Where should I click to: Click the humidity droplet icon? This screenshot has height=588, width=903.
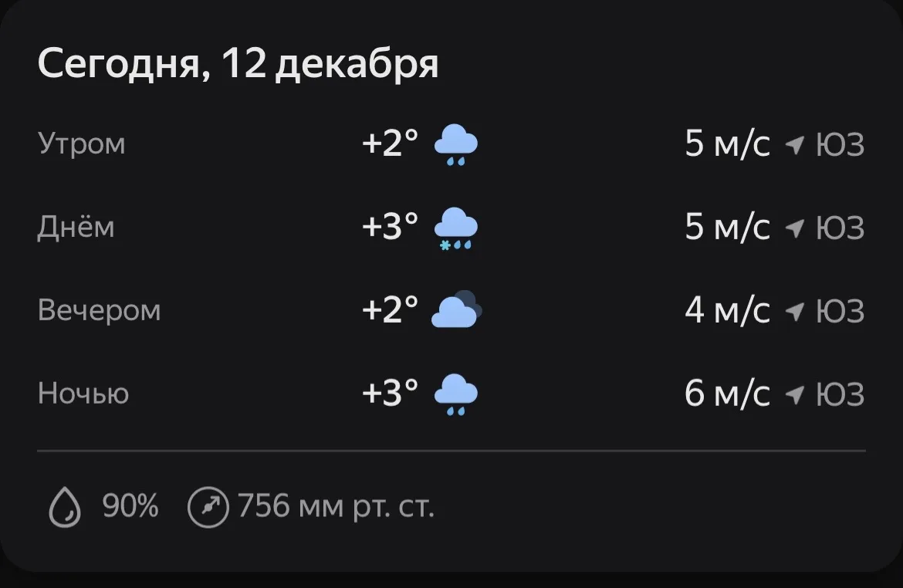point(66,508)
